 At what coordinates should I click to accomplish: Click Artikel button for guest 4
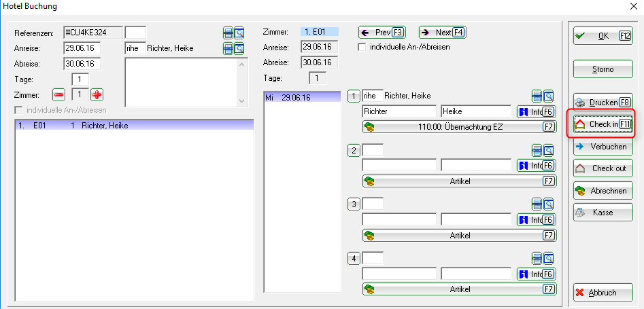(459, 289)
